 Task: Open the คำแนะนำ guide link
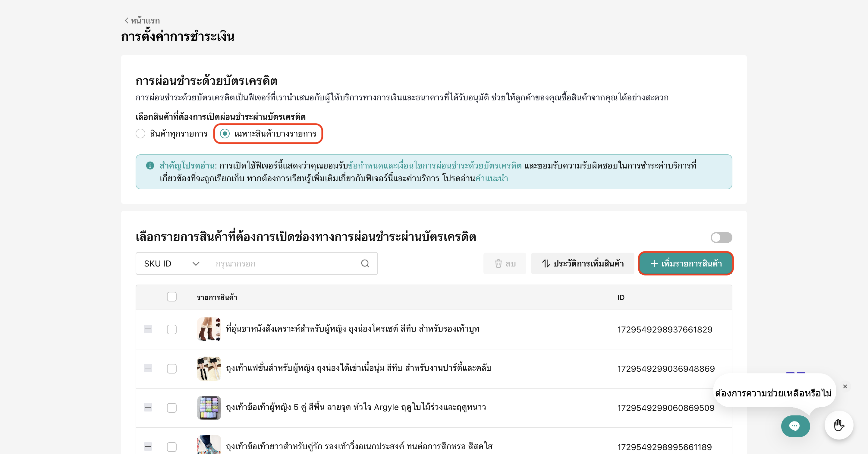(491, 178)
